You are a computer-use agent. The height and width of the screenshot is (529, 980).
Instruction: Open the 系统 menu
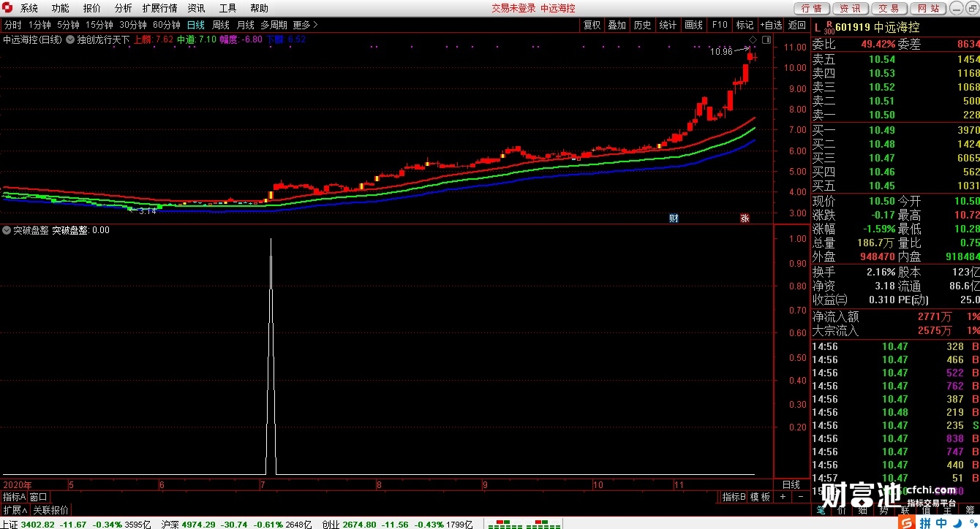click(x=29, y=8)
